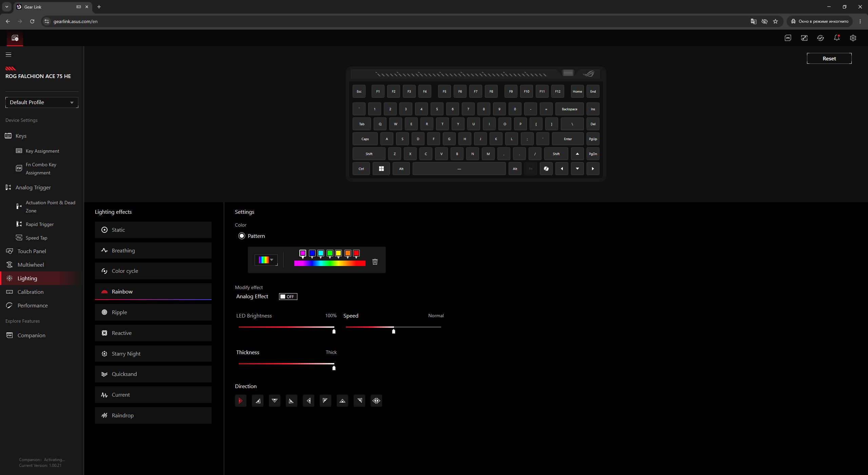Bookmark this page with the star icon

775,21
